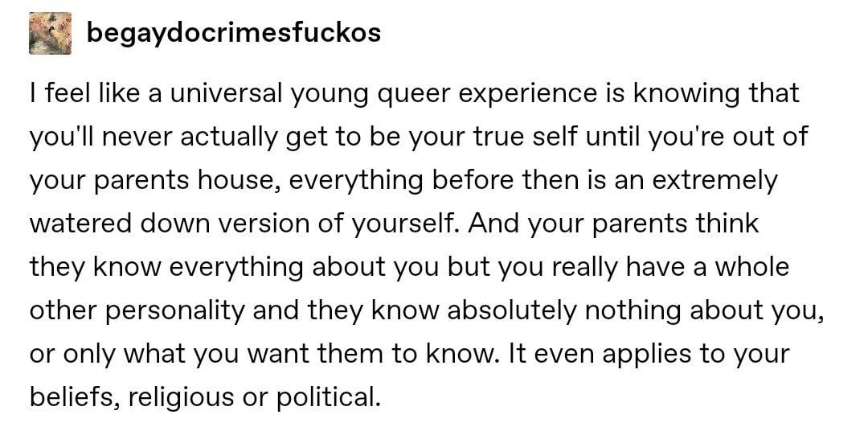Click the words "they know everything about you"
Viewport: 868px width, 423px height.
point(209,268)
